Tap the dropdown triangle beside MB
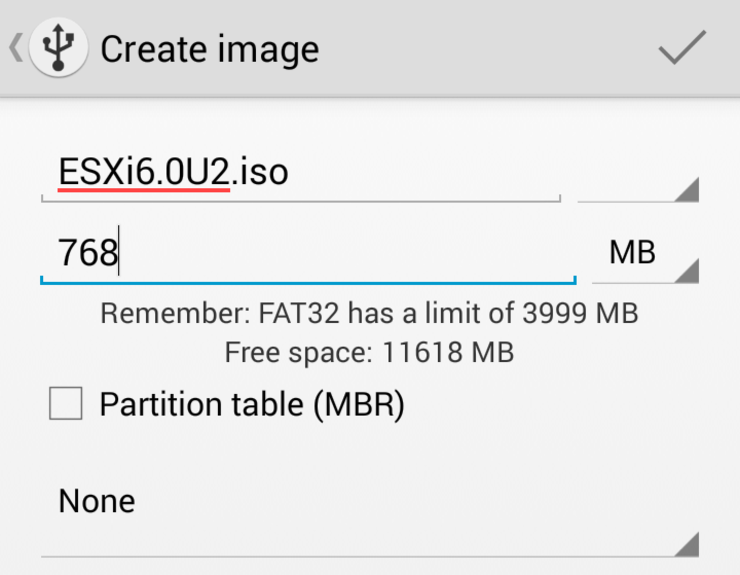Image resolution: width=740 pixels, height=575 pixels. pos(687,271)
